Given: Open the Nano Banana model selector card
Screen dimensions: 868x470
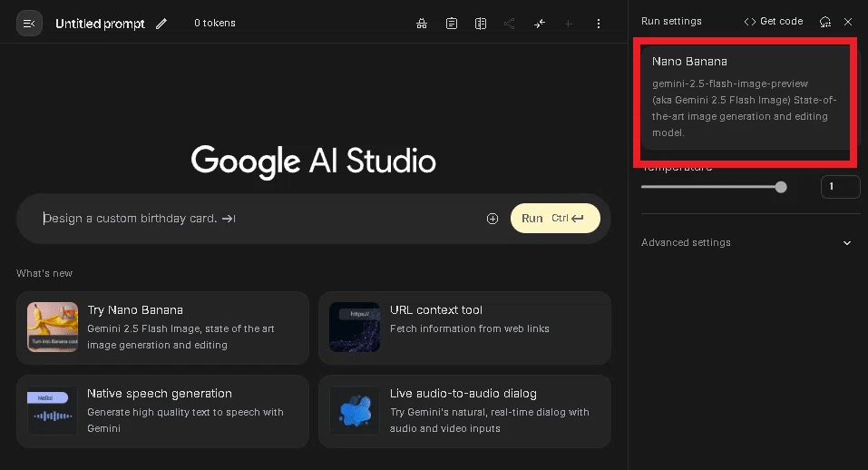Looking at the screenshot, I should 746,97.
